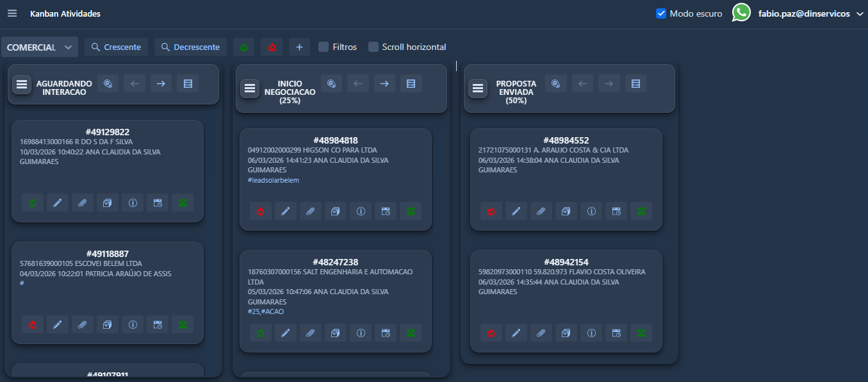Click text 57681639000105 ESCOVEI BELEM LTDA
Screen dimensions: 868x382
(x=81, y=263)
